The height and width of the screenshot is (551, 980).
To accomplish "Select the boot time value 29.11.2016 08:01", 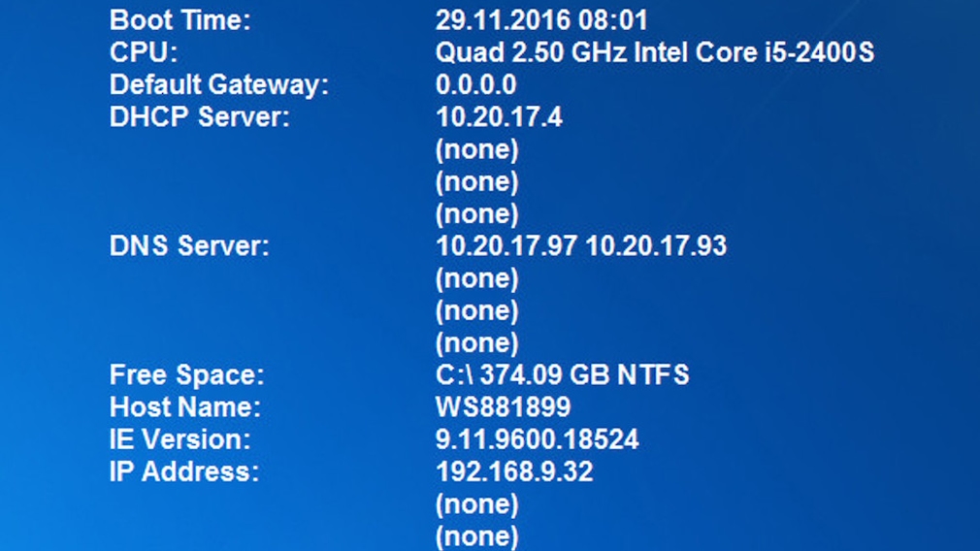I will click(541, 20).
